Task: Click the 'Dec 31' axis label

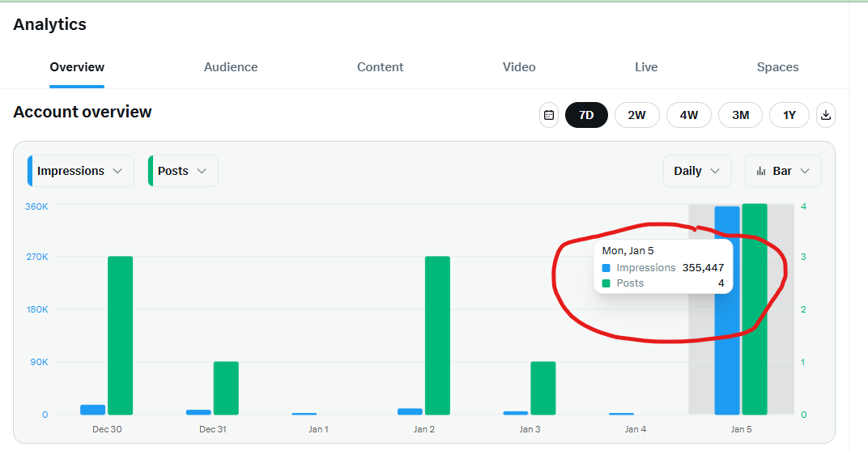Action: coord(213,429)
